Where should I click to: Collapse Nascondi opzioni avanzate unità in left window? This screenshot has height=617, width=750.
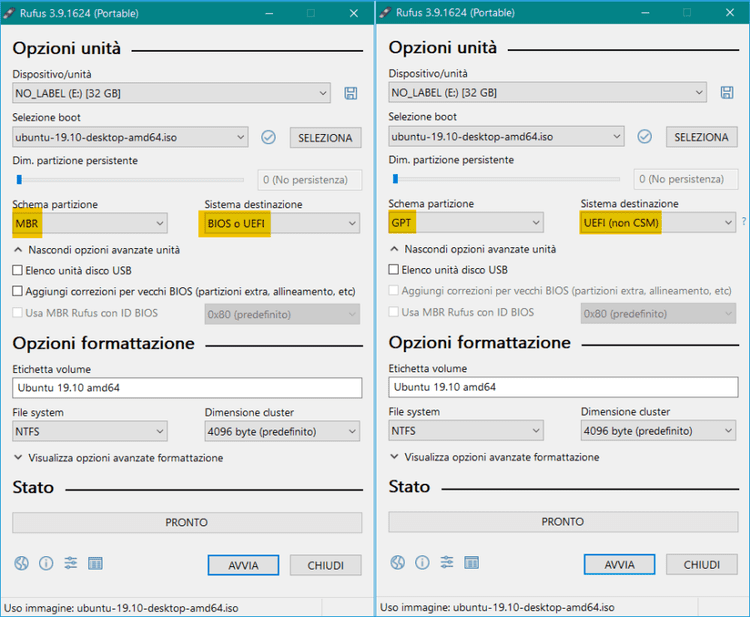(x=97, y=250)
